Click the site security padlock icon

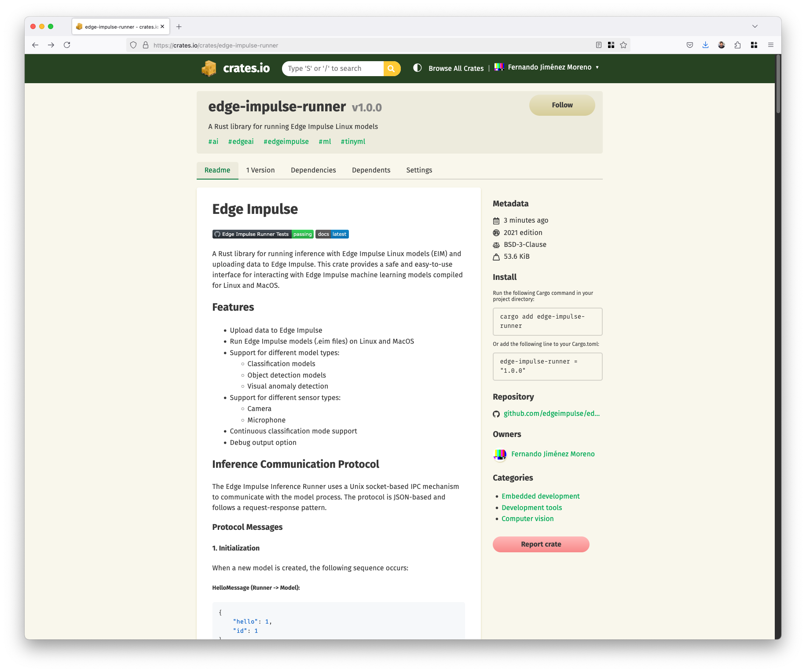(146, 45)
